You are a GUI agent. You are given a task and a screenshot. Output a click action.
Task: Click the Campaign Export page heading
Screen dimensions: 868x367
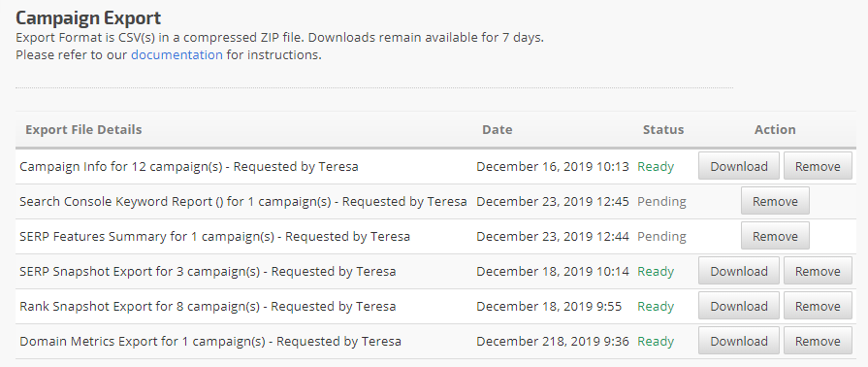(88, 17)
